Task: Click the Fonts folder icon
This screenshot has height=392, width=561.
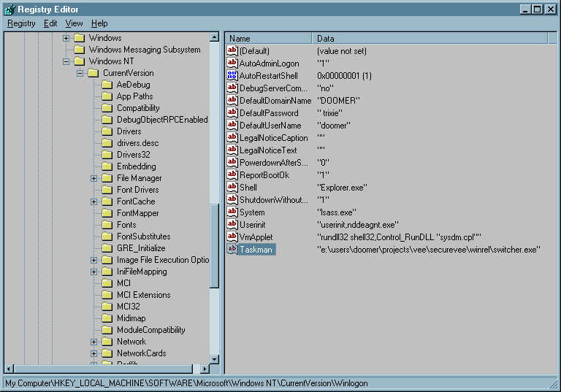Action: pyautogui.click(x=107, y=225)
